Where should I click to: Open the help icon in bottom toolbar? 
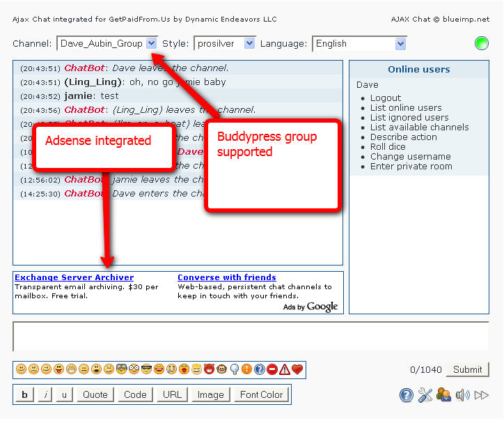click(x=407, y=396)
